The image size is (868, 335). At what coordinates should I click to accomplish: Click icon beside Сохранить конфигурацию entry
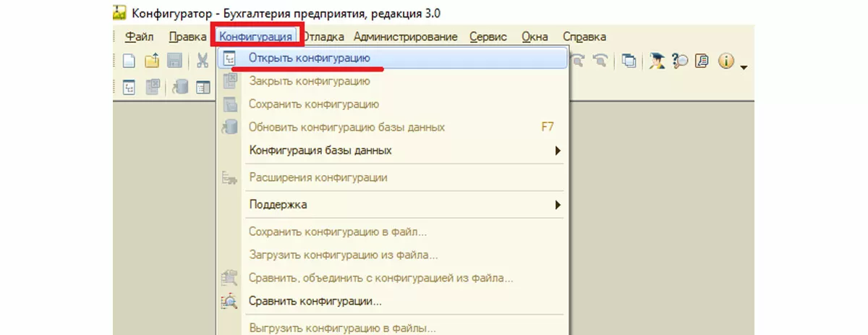click(230, 104)
